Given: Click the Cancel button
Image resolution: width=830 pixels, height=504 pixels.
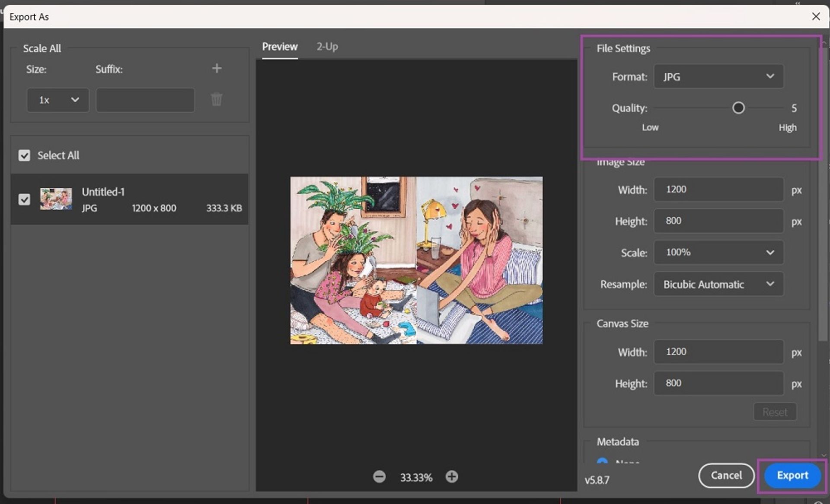Looking at the screenshot, I should [726, 475].
